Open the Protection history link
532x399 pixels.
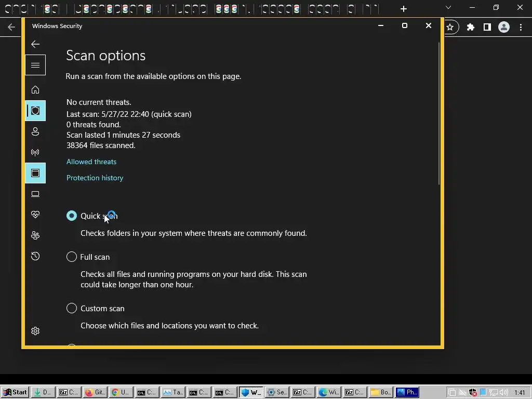click(x=95, y=178)
